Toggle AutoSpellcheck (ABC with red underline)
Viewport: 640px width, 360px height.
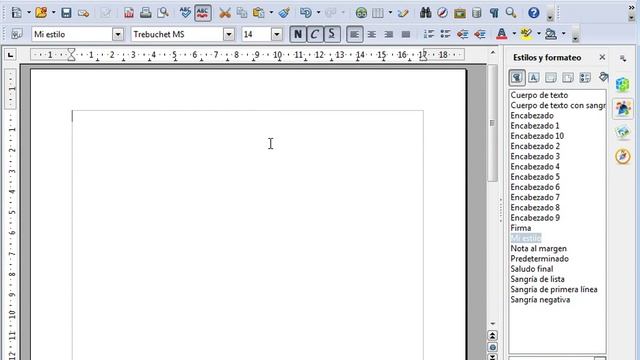[203, 13]
